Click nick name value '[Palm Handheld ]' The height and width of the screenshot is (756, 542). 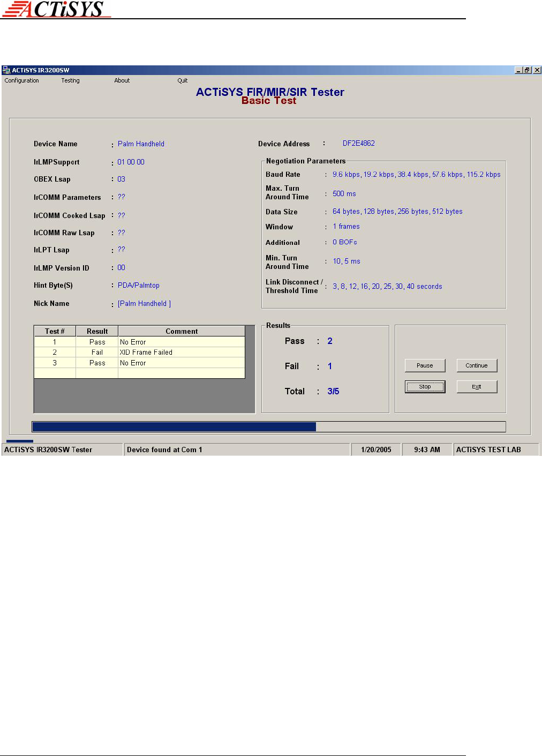(145, 303)
